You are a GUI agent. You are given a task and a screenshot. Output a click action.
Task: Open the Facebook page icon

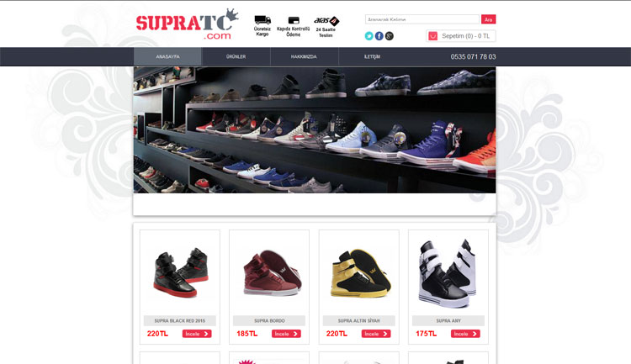(379, 36)
